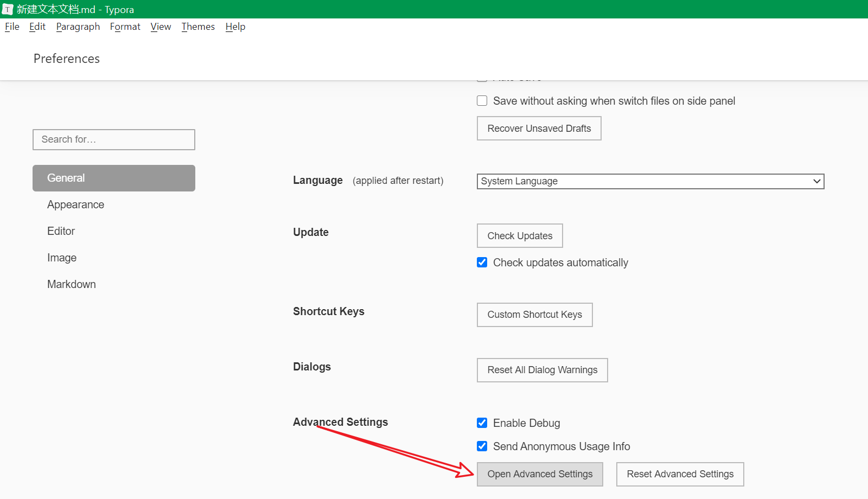Click the Typora app icon in title bar

click(8, 9)
